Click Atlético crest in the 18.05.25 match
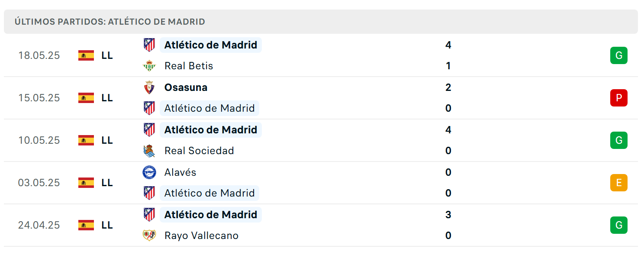 pos(149,45)
